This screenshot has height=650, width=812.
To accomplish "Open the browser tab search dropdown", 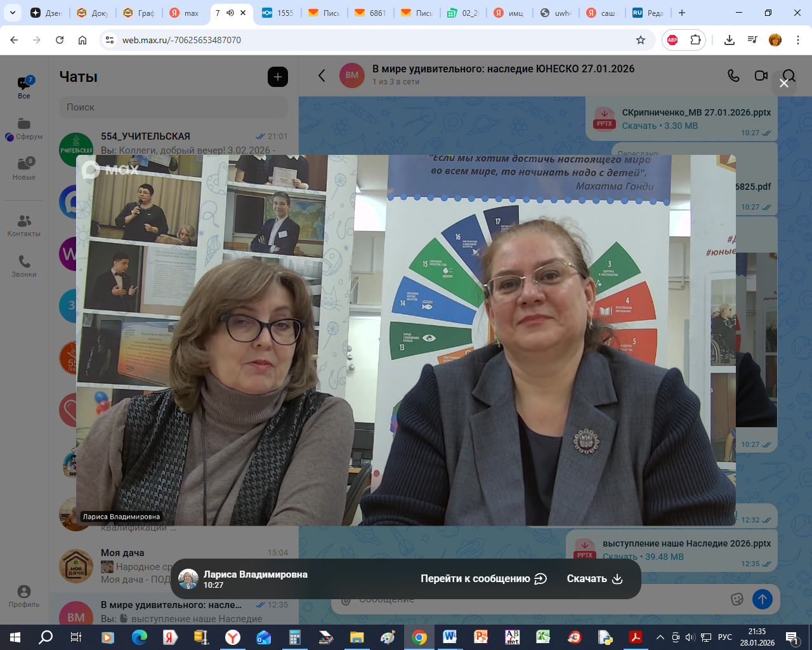I will pyautogui.click(x=12, y=13).
